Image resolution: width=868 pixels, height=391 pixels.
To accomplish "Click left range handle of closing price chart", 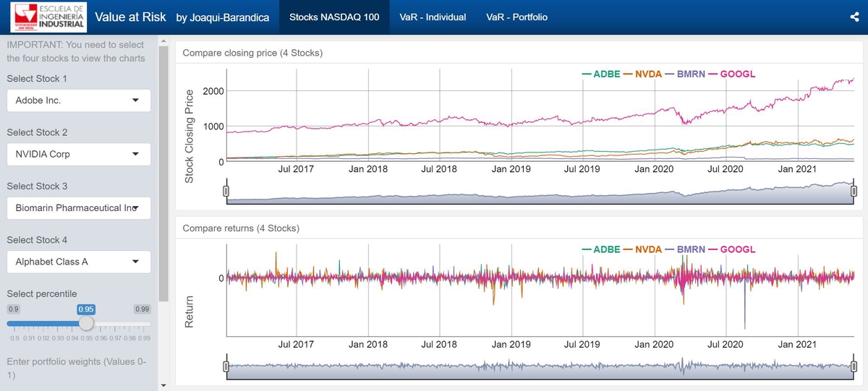I will click(x=226, y=191).
